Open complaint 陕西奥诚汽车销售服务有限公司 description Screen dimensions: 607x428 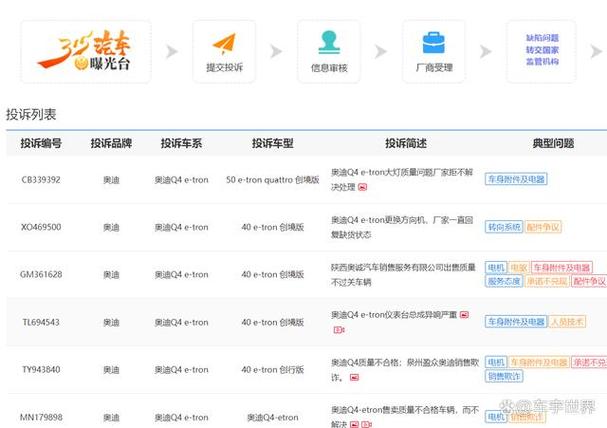pyautogui.click(x=403, y=275)
